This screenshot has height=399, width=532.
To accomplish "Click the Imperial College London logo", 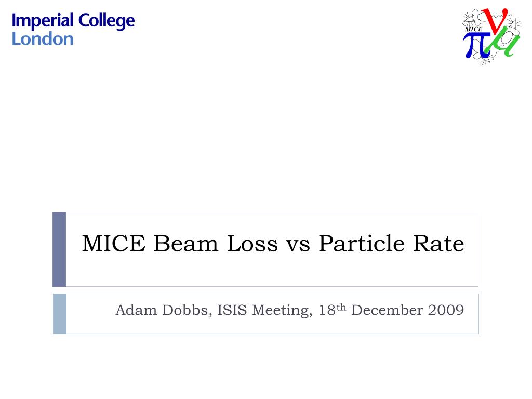I will (x=73, y=30).
